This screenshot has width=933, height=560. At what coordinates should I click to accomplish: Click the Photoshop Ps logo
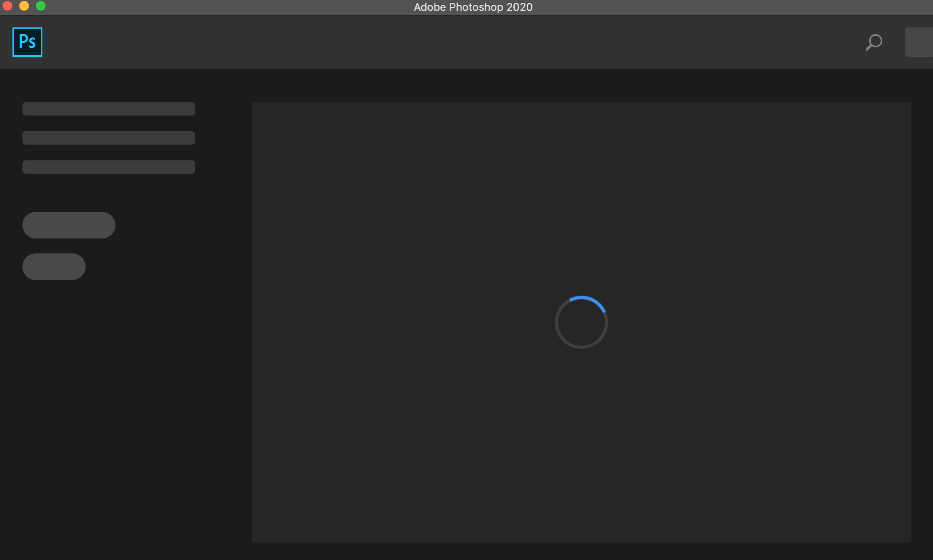coord(27,42)
